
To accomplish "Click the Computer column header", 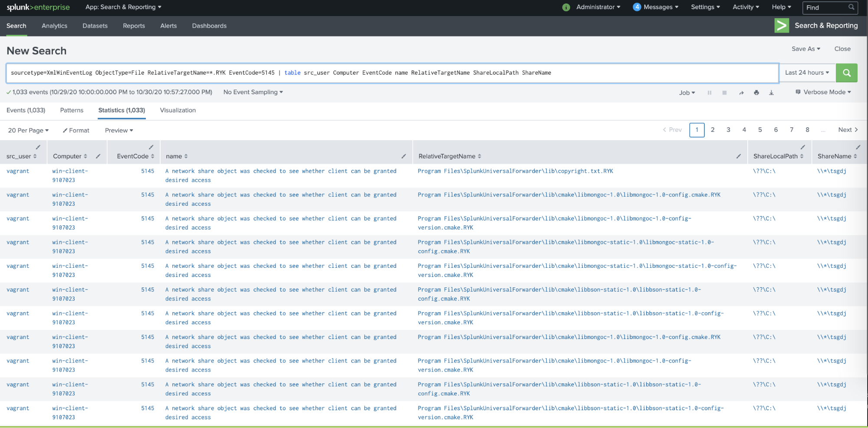I will click(x=70, y=156).
